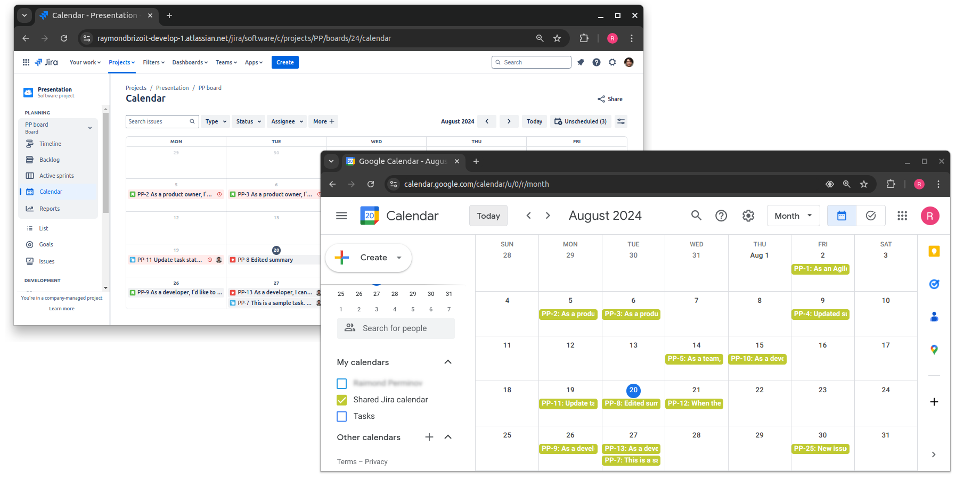This screenshot has height=479, width=980.
Task: Click Today button in Jira calendar
Action: click(x=534, y=121)
